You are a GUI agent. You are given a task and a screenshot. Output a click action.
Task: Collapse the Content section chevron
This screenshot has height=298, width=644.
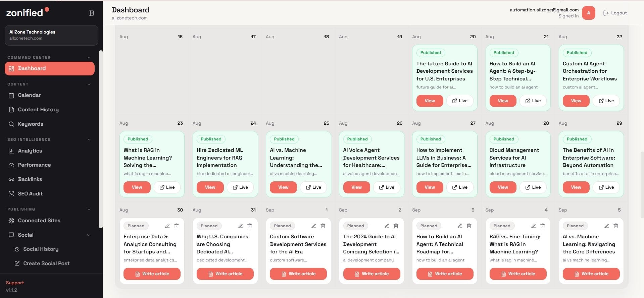coord(89,84)
